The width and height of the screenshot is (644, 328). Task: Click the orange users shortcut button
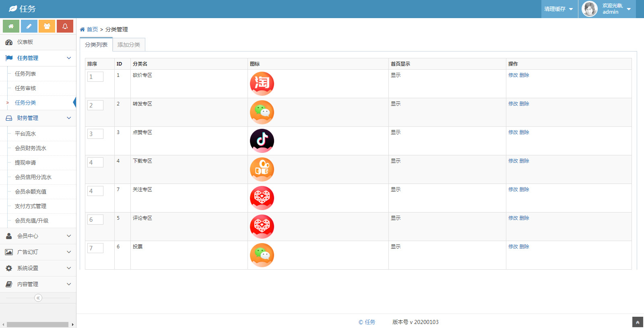pos(47,26)
